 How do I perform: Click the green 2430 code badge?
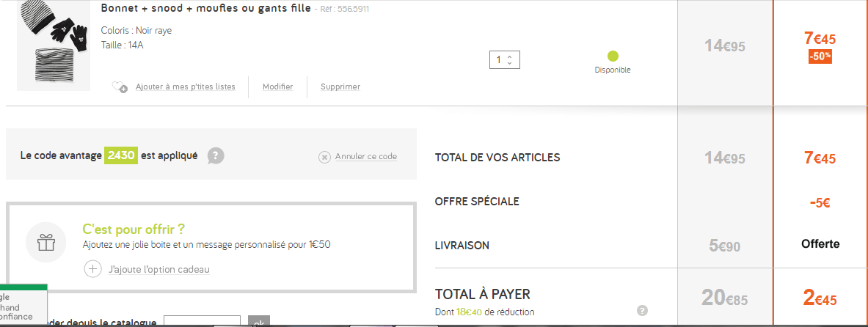(121, 155)
